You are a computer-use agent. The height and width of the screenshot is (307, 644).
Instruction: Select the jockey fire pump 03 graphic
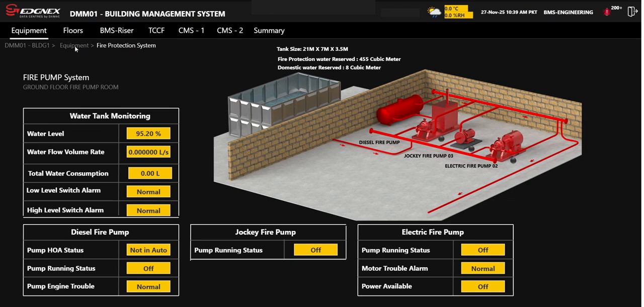465,137
